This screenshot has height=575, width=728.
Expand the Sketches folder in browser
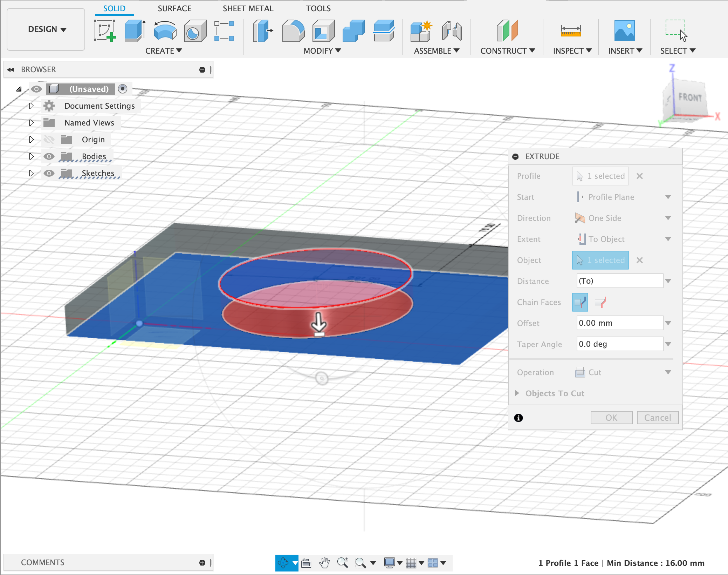click(32, 173)
